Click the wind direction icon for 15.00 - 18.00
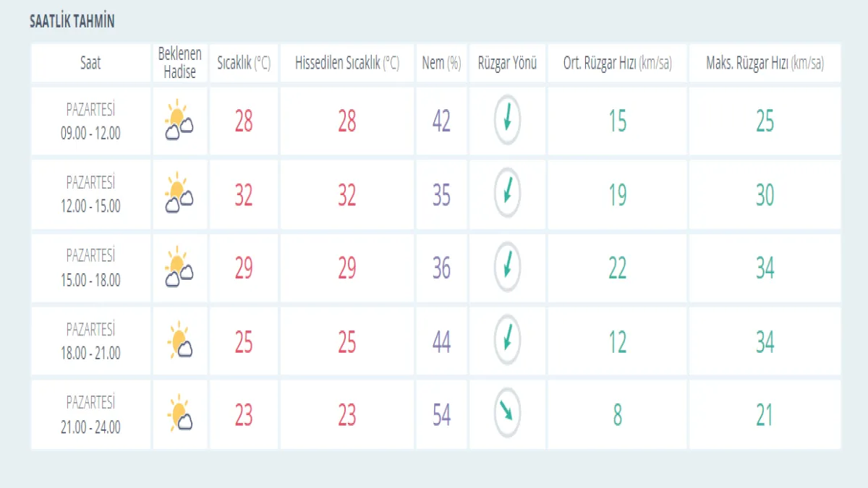This screenshot has width=868, height=488. click(507, 267)
